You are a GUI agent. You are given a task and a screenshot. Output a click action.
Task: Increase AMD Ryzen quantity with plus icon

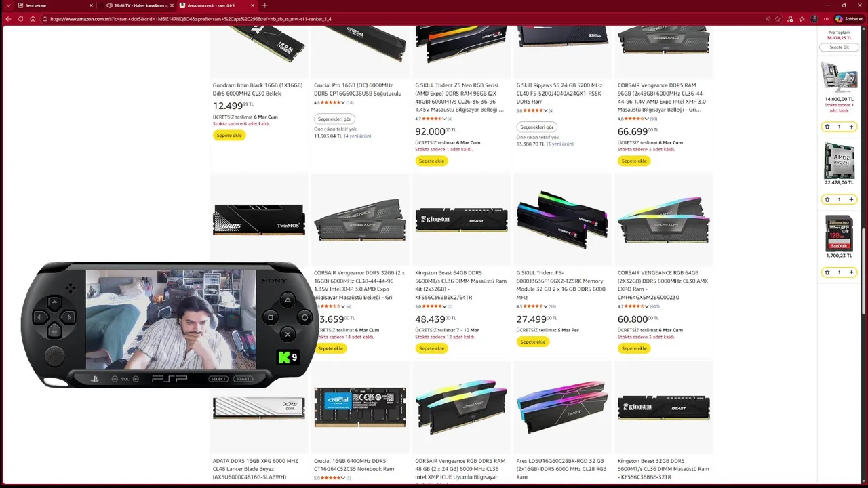(851, 199)
